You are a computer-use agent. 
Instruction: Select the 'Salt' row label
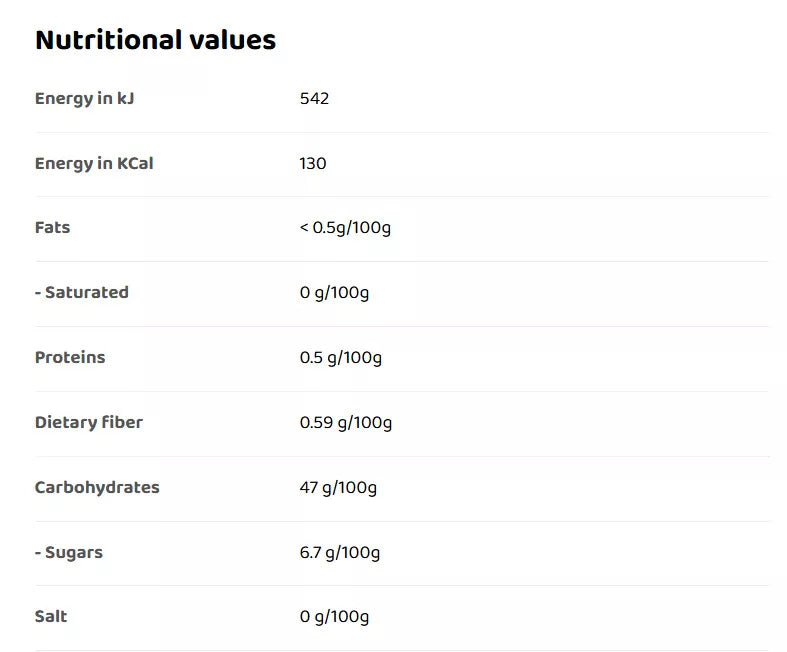51,616
